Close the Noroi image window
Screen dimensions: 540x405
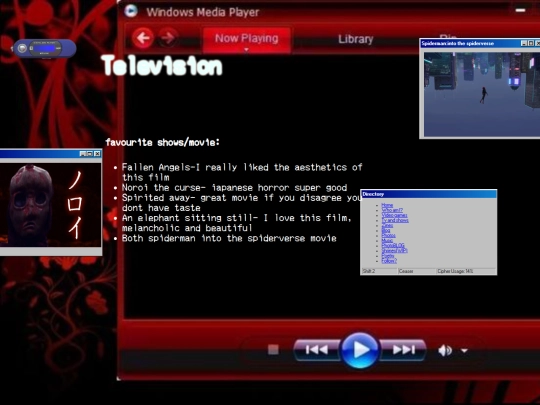97,154
